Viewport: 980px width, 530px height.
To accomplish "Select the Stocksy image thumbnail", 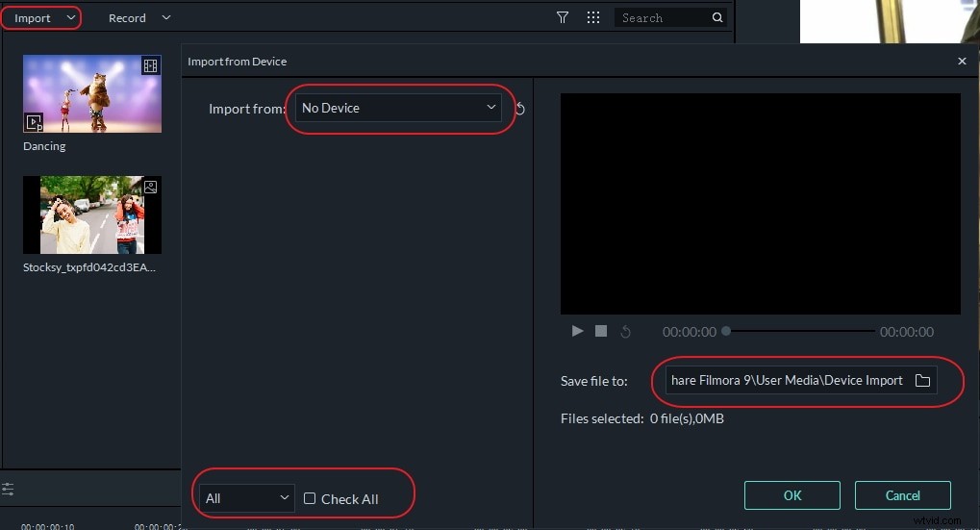I will tap(92, 215).
